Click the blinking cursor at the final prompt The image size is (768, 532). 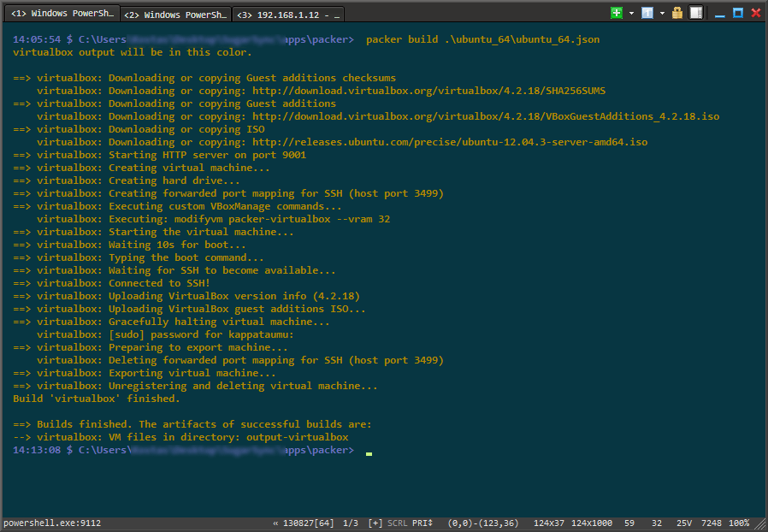[x=369, y=454]
